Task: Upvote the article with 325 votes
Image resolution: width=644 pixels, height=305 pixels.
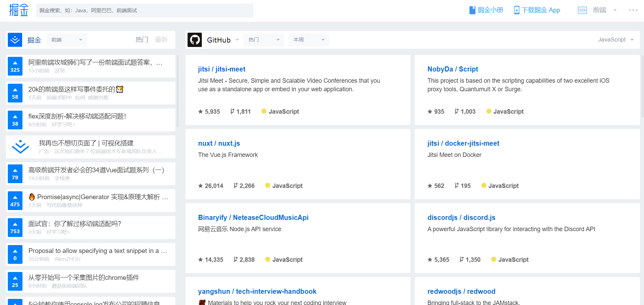Action: point(15,66)
